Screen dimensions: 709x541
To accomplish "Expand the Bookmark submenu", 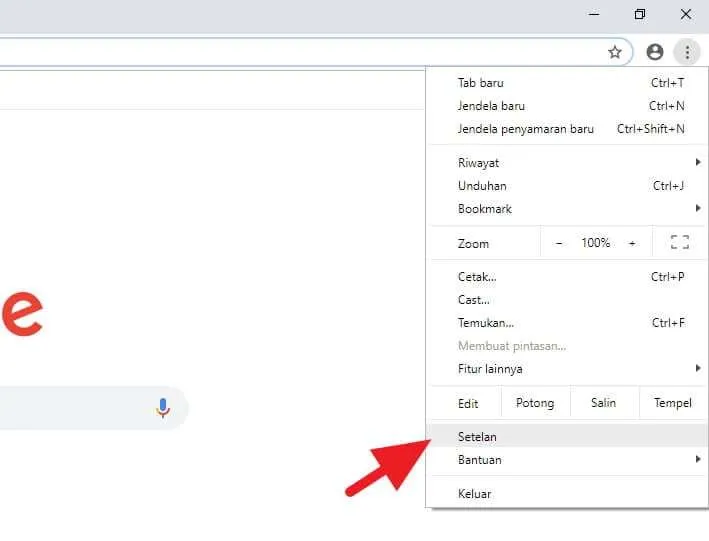I will (567, 209).
